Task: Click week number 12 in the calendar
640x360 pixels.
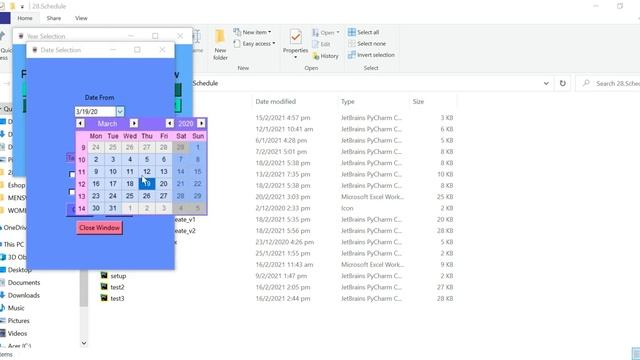Action: 82,184
